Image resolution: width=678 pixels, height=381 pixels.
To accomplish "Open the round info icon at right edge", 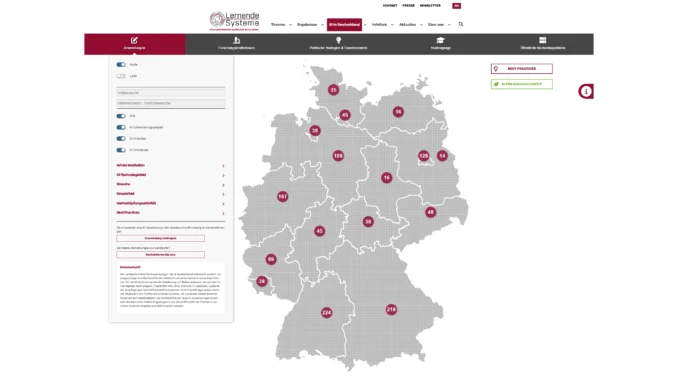I will (586, 91).
